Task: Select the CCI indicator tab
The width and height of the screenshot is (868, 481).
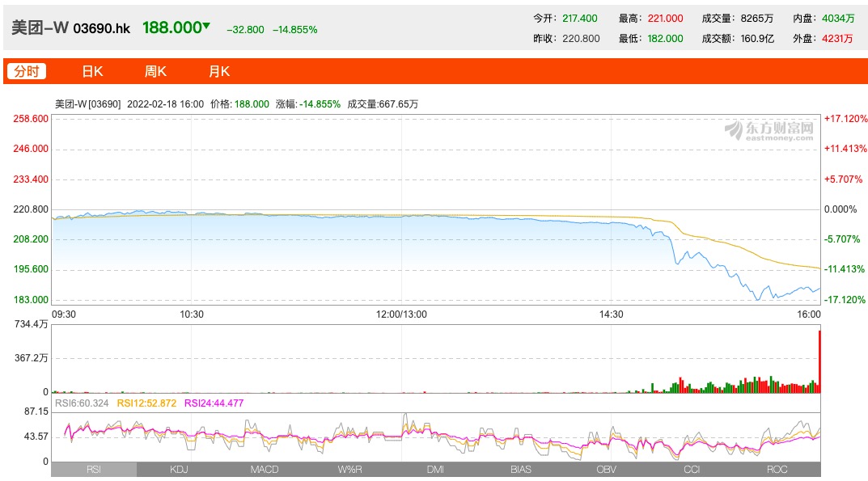Action: 692,470
